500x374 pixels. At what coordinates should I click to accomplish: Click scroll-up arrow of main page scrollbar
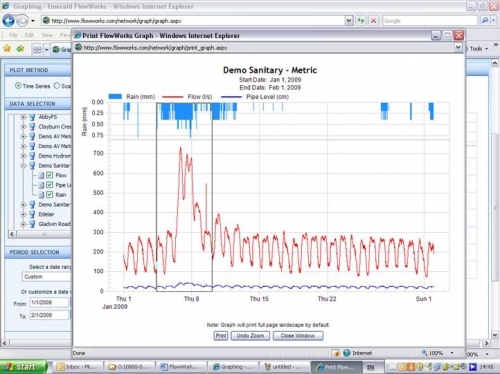click(x=495, y=63)
